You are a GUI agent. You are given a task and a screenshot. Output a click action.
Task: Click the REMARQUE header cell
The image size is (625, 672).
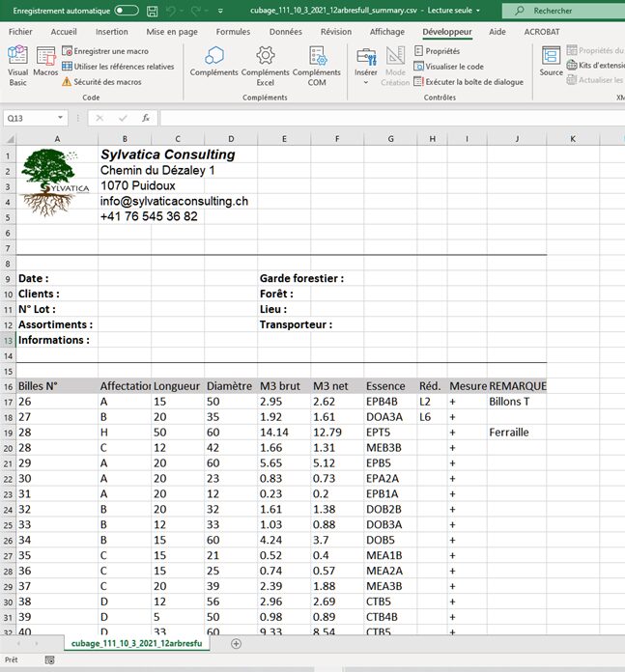click(x=517, y=386)
